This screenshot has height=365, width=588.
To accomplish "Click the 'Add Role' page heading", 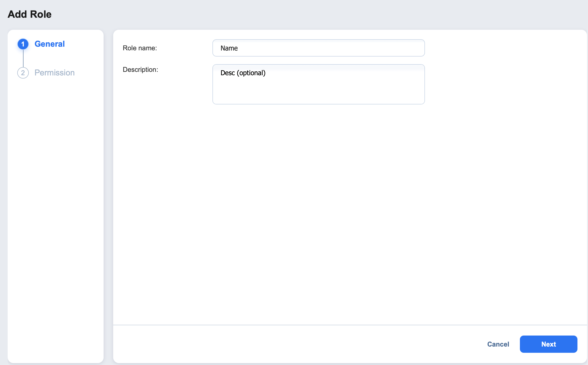I will [29, 14].
